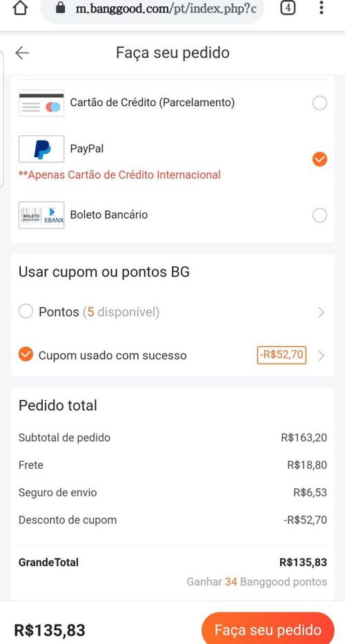Viewport: 345px width, 644px height.
Task: Open the browser three-dot menu
Action: (x=322, y=8)
